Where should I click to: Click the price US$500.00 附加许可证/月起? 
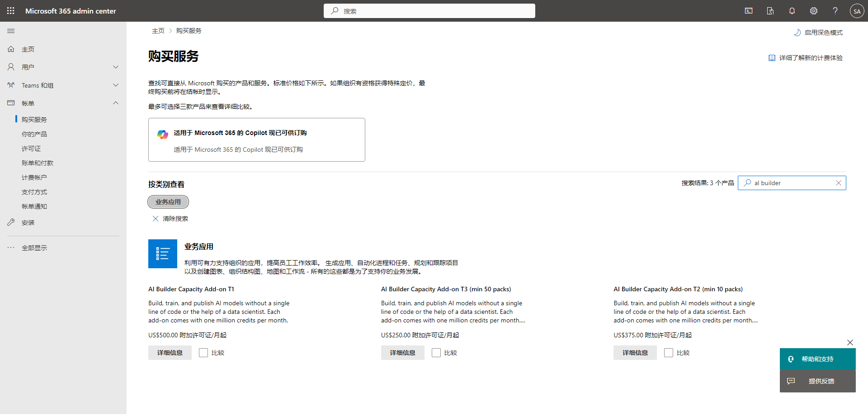coord(187,335)
